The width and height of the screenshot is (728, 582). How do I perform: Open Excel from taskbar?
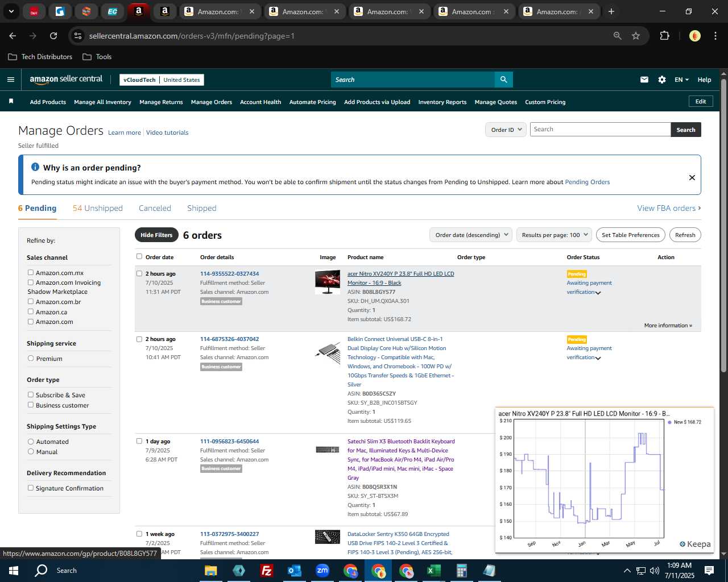coord(433,571)
